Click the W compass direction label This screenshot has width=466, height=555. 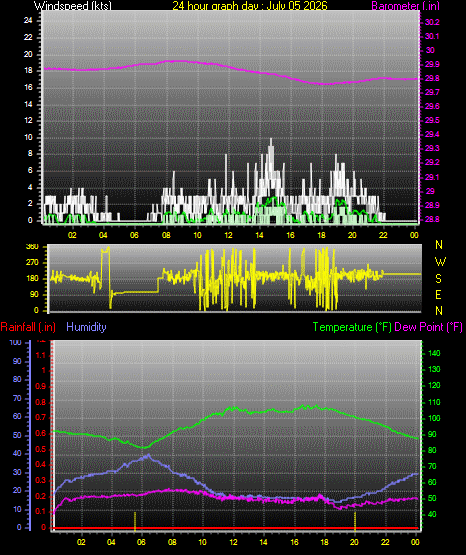(440, 262)
